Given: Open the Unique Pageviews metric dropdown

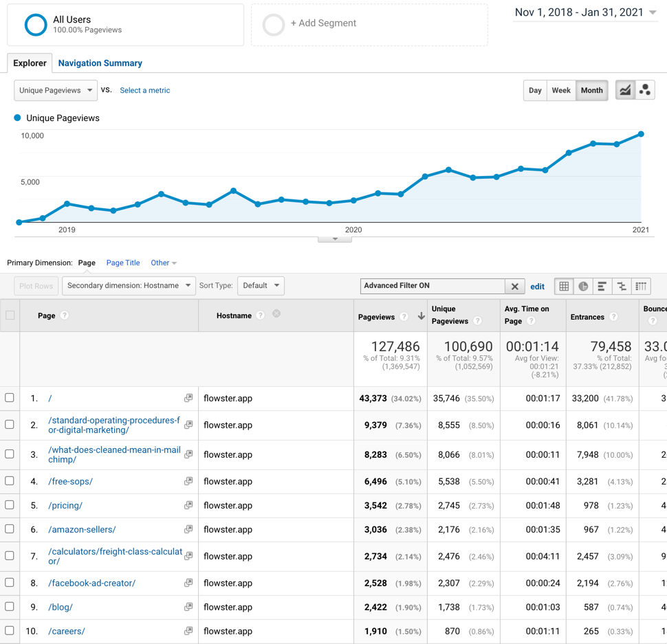Looking at the screenshot, I should [56, 90].
